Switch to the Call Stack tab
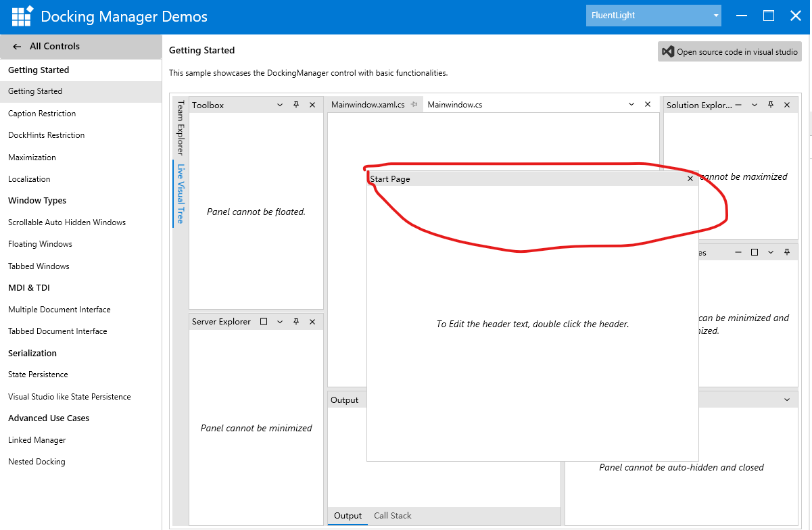812x530 pixels. [x=392, y=516]
